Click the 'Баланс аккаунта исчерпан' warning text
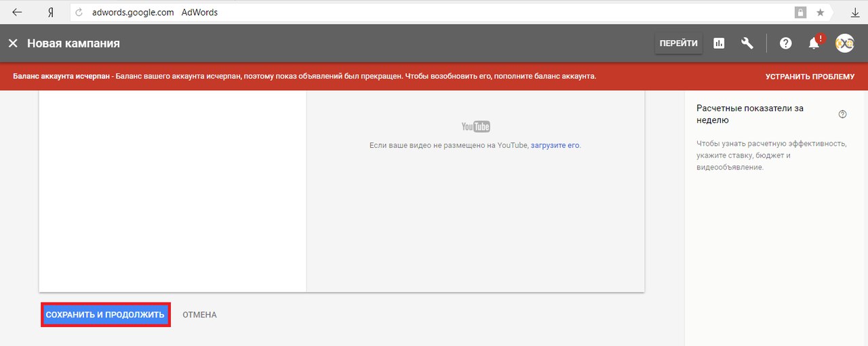Viewport: 868px width, 346px height. [x=61, y=76]
